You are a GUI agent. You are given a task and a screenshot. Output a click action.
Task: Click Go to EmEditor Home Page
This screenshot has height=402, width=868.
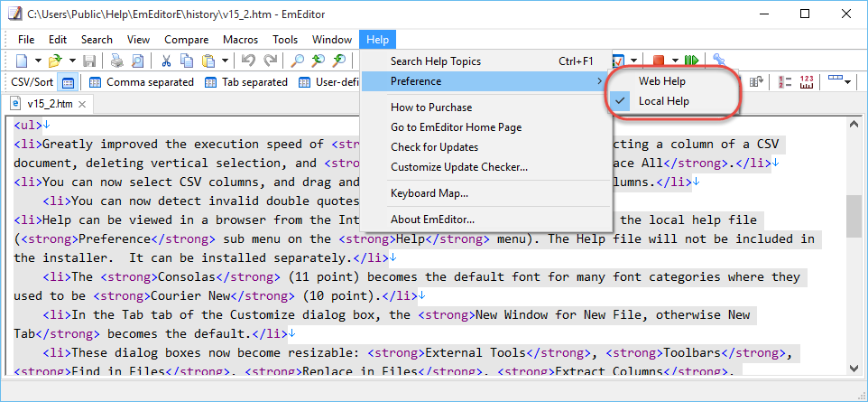pos(486,127)
